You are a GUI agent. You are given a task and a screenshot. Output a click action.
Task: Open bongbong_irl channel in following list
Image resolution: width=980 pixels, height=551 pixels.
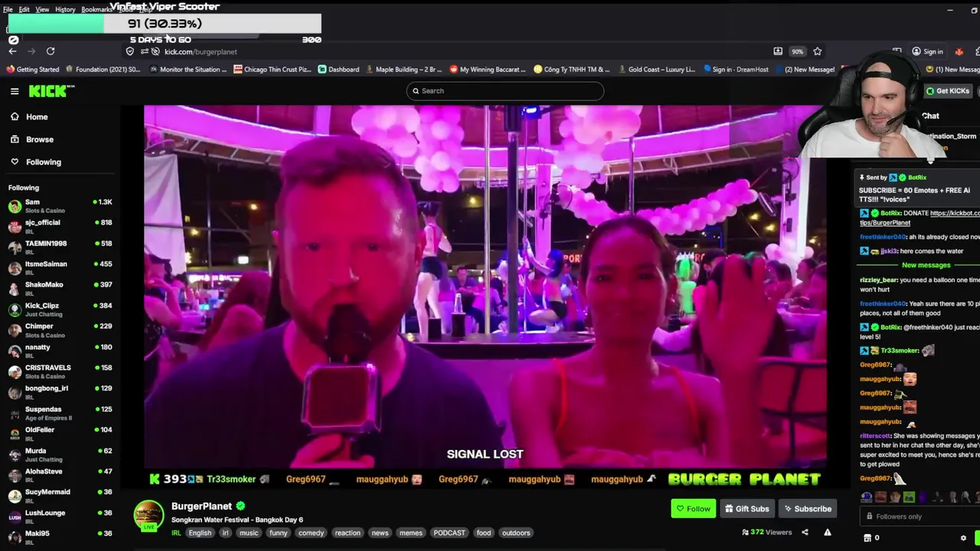[x=60, y=392]
